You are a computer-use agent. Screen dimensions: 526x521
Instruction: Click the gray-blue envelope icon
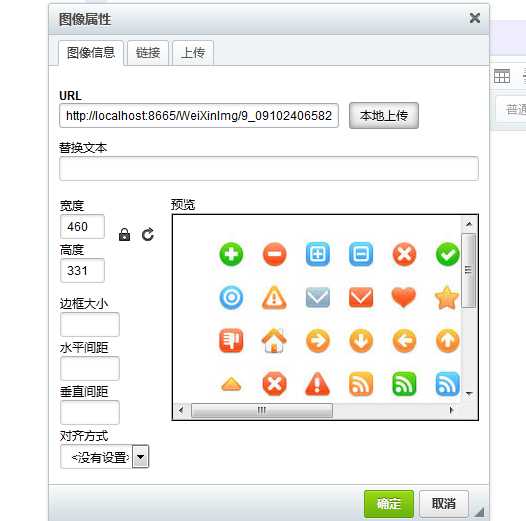318,297
